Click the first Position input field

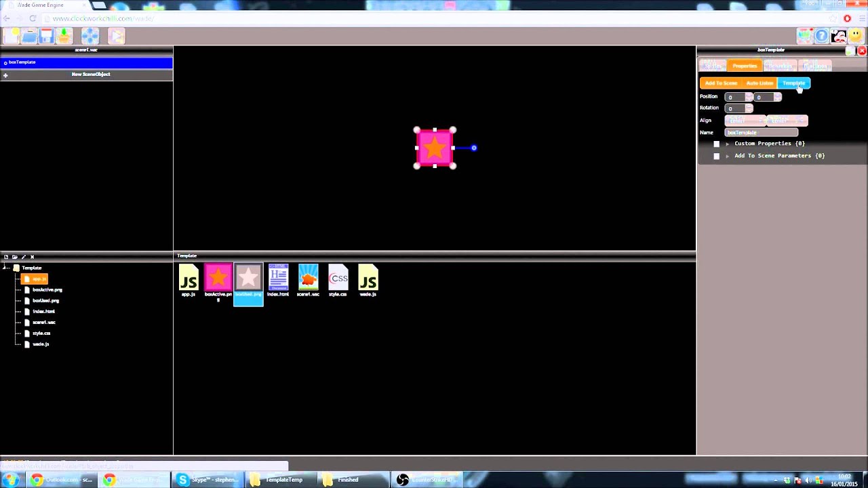click(x=736, y=97)
